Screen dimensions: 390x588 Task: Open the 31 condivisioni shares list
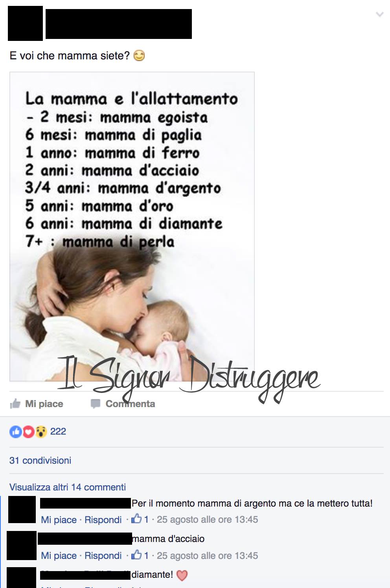coord(40,460)
